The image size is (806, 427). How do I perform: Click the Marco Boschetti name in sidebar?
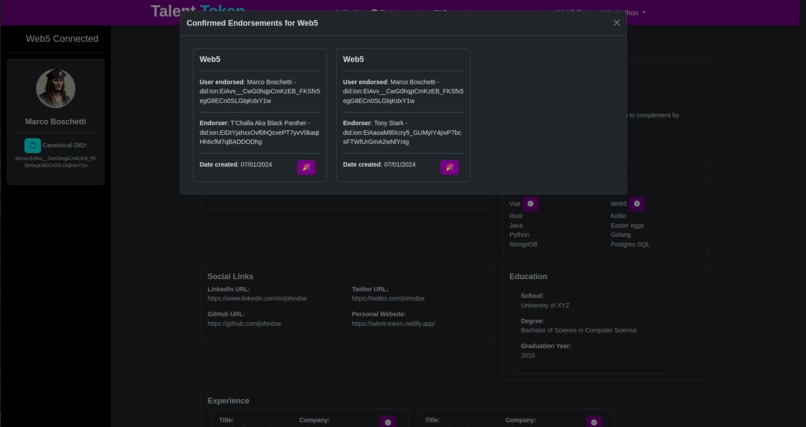56,122
